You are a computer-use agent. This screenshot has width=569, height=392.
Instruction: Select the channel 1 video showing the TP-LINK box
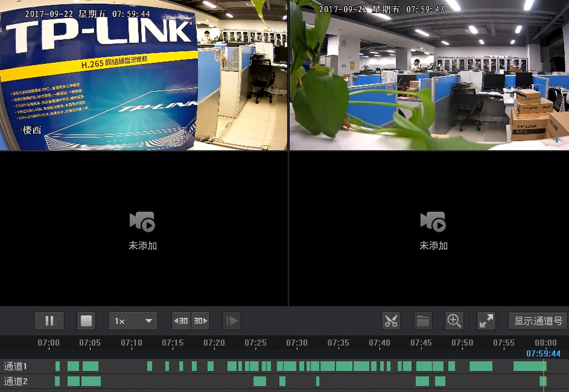click(143, 75)
